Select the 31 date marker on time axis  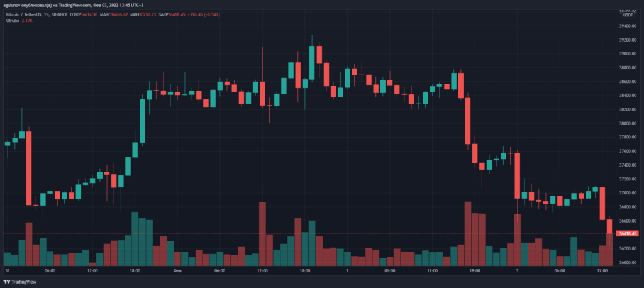[x=8, y=271]
